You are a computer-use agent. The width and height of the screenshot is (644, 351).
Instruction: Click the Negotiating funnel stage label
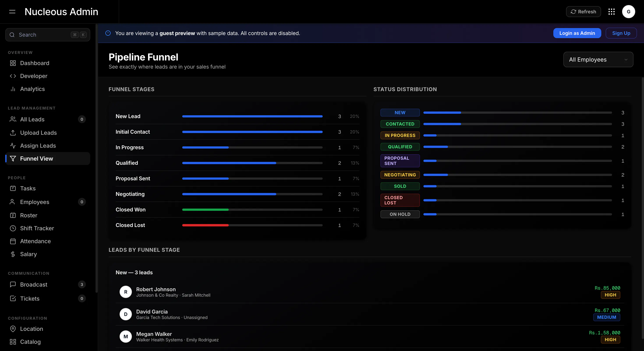130,194
